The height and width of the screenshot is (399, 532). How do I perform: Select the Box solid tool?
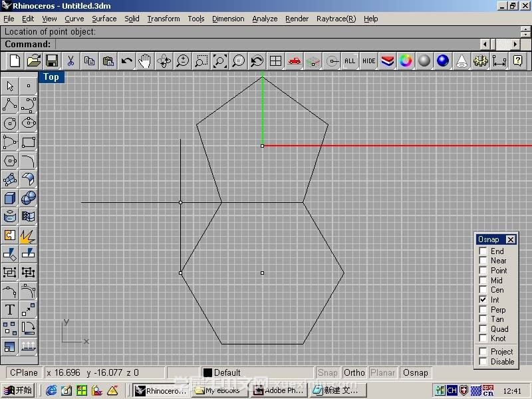(x=10, y=198)
